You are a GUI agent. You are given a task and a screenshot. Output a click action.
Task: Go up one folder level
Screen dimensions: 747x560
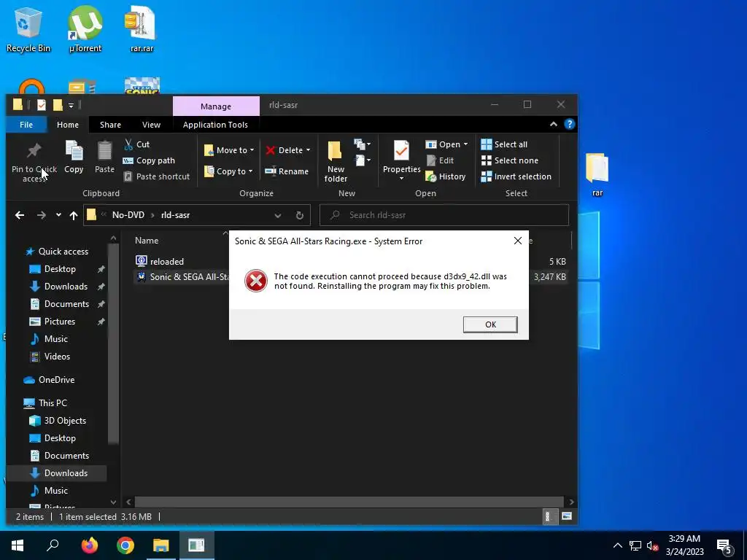[74, 215]
